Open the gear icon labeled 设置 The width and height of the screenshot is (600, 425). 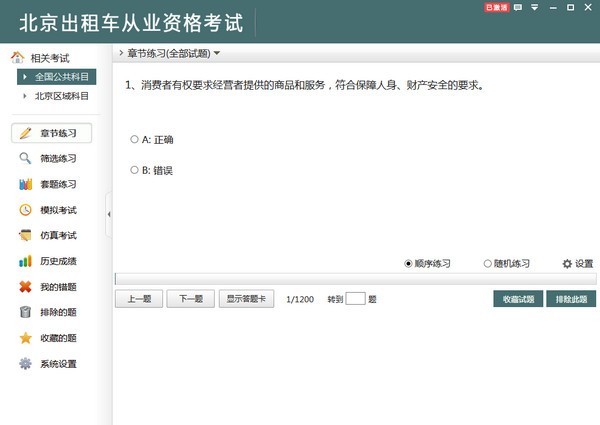pyautogui.click(x=567, y=264)
